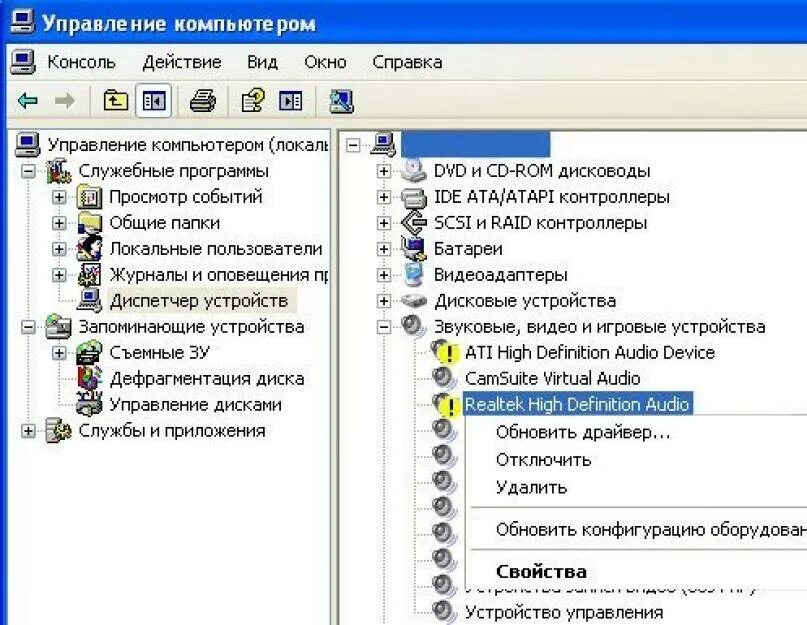Click the Управление компьютером title bar icon
Viewport: 807px width, 625px height.
[x=22, y=22]
